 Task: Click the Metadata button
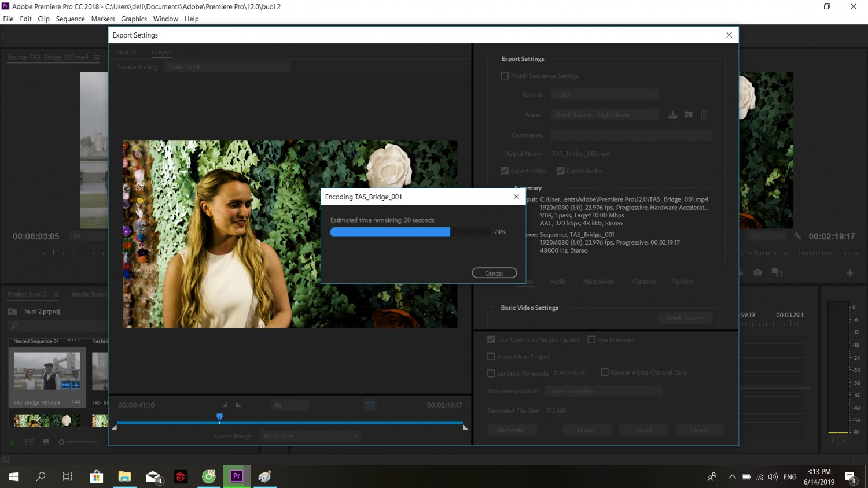coord(512,430)
